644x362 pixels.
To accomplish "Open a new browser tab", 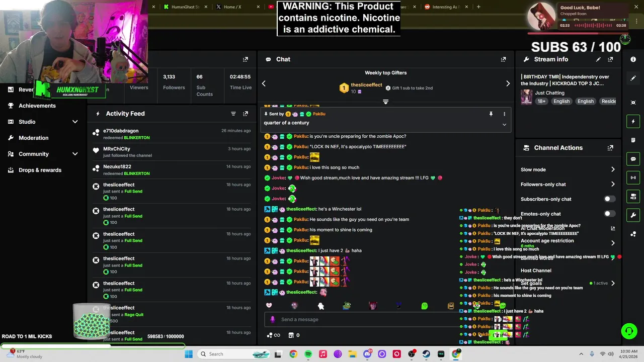I will (478, 7).
